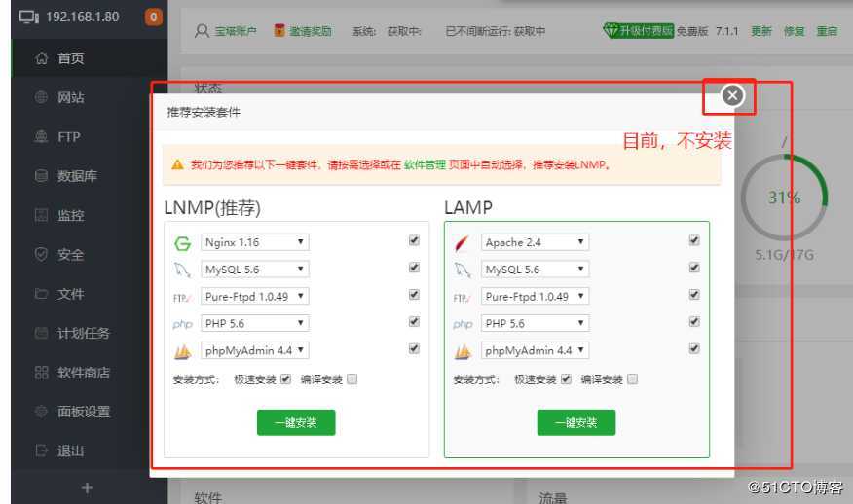853x504 pixels.
Task: Click the 邀请奖励 link
Action: coord(310,31)
